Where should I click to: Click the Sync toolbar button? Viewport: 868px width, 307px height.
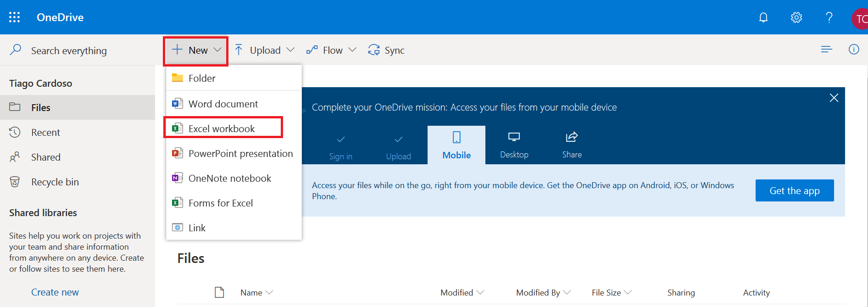[x=386, y=50]
